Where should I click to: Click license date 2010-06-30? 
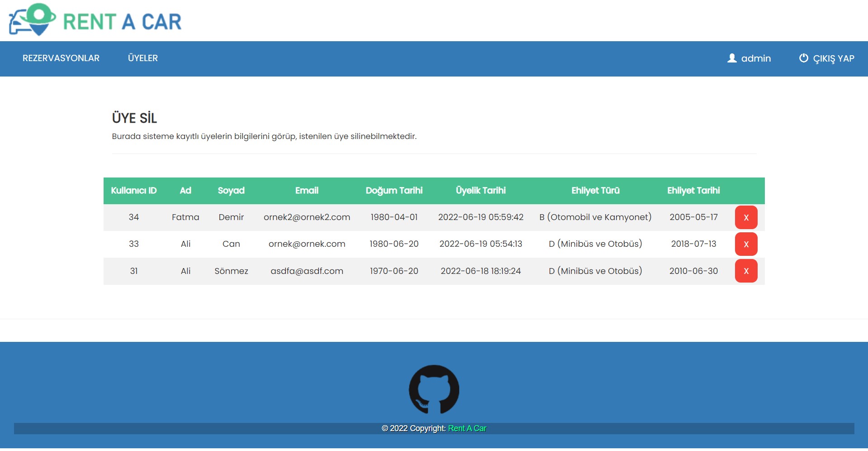(x=693, y=271)
